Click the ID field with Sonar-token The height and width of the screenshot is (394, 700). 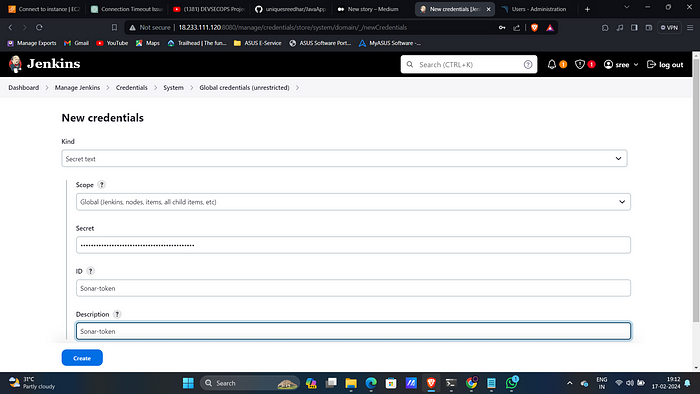353,288
